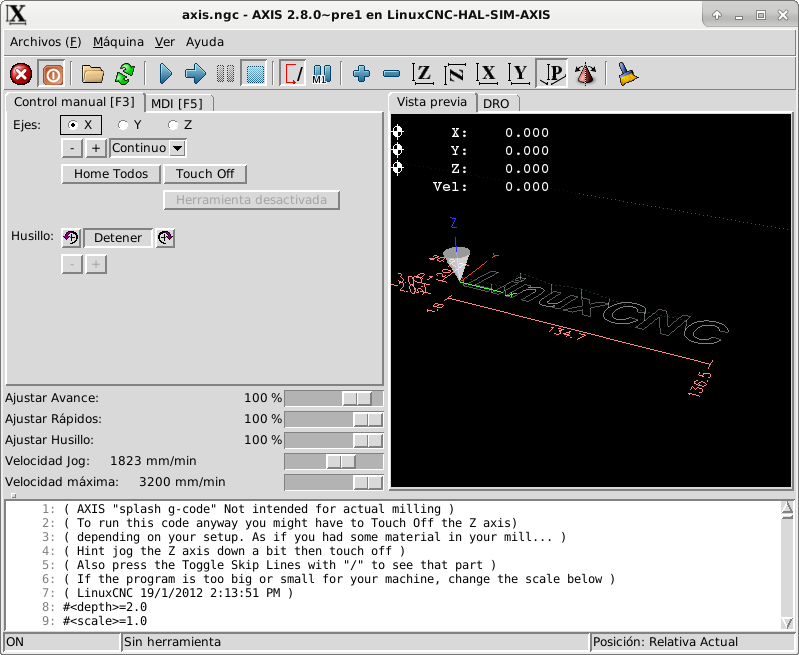Pause program execution in the toolbar

[225, 74]
